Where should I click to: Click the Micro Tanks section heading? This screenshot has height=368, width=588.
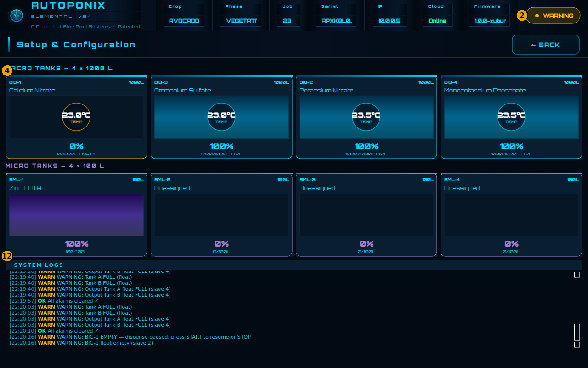[x=55, y=166]
